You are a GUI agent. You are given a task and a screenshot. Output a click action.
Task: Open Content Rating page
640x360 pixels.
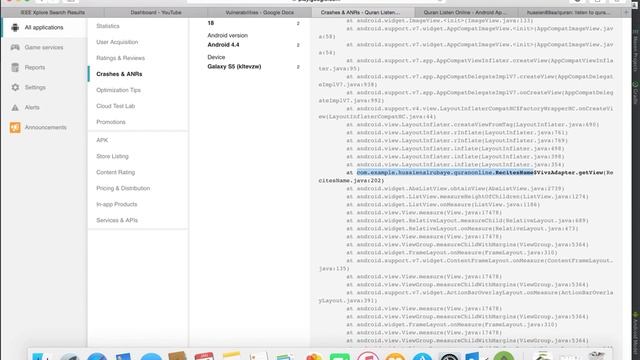coord(116,172)
